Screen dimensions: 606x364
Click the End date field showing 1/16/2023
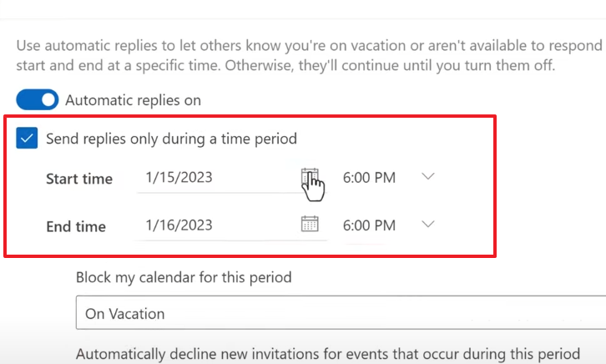pos(219,225)
